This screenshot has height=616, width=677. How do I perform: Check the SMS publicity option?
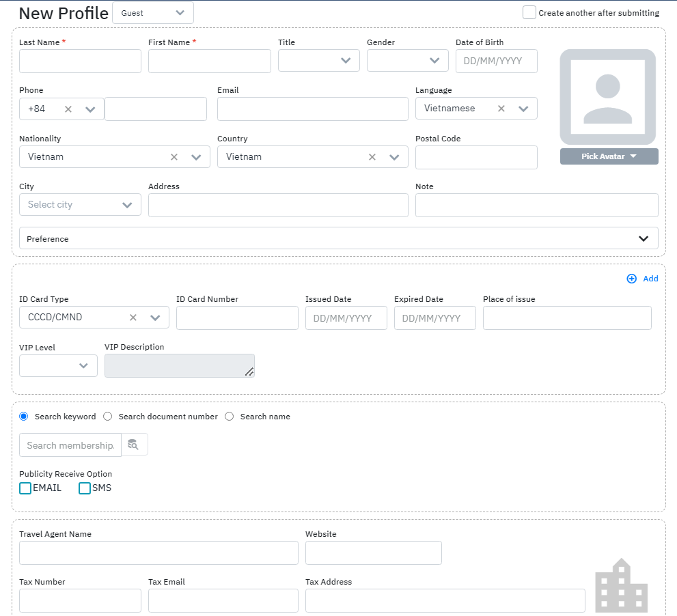[x=85, y=488]
